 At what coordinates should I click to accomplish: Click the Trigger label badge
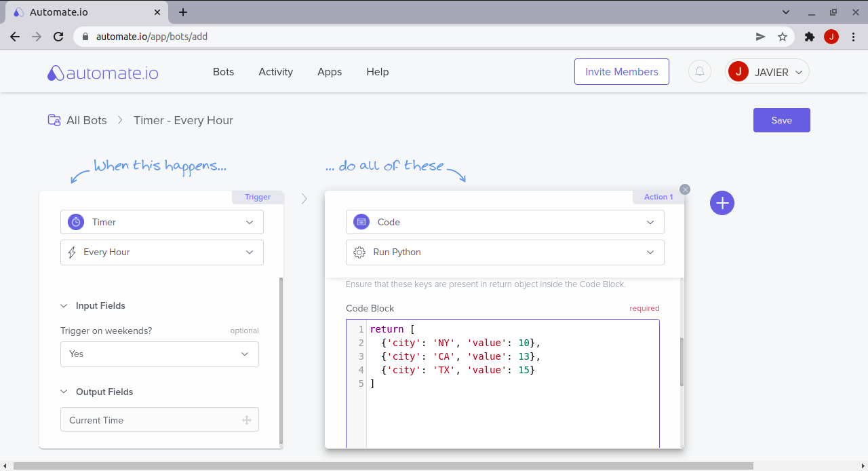pos(258,197)
